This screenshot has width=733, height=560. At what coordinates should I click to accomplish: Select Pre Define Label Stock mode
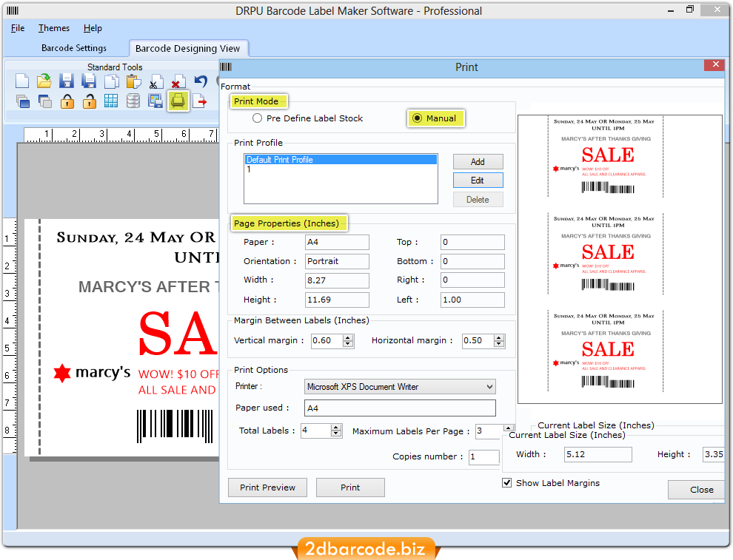pyautogui.click(x=257, y=118)
